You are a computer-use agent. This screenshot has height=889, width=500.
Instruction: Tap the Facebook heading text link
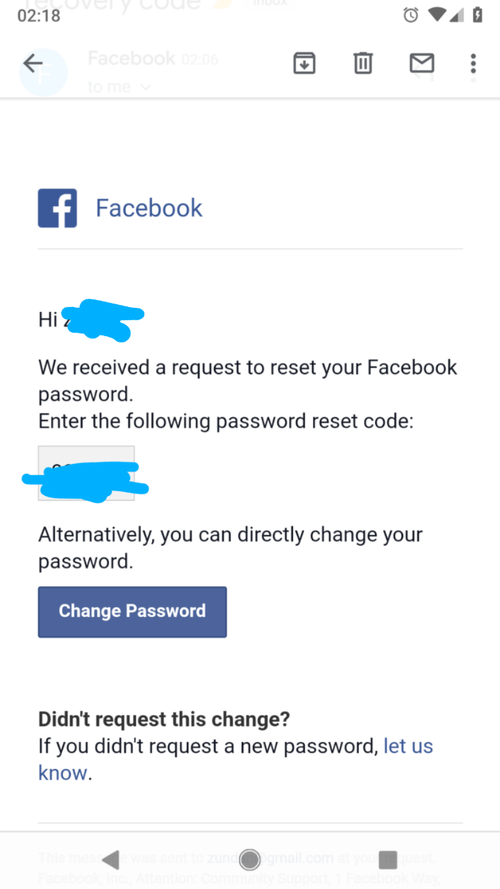pos(149,208)
